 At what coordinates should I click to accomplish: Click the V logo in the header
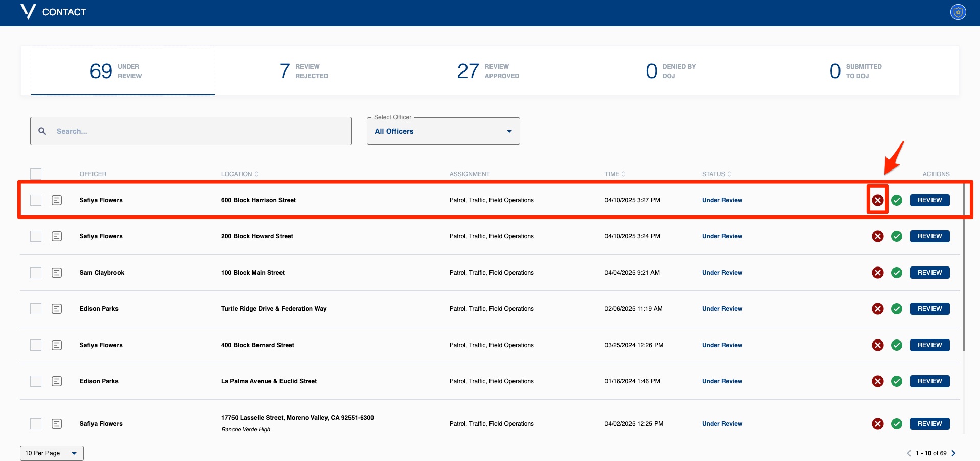pos(28,12)
